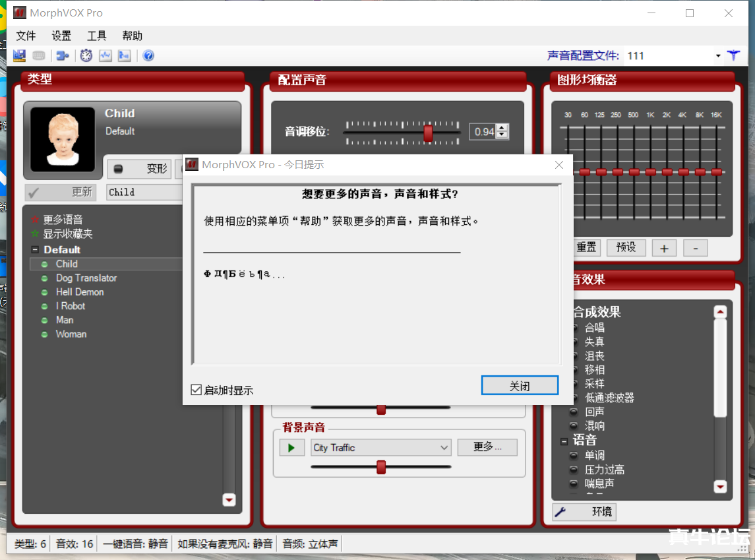
Task: Click the stopwatch timer toolbar icon
Action: coord(86,55)
